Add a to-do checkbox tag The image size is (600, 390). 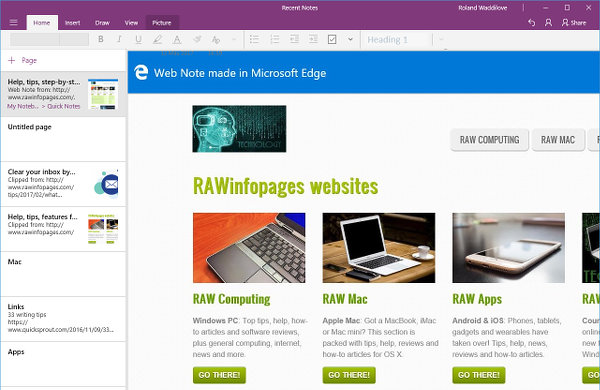pyautogui.click(x=332, y=39)
